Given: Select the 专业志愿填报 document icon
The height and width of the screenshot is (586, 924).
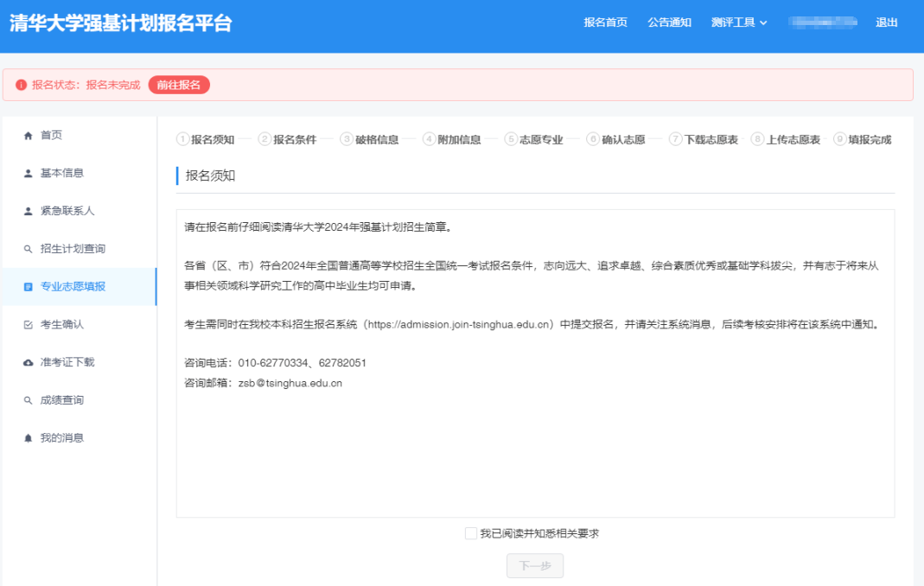Looking at the screenshot, I should [27, 286].
